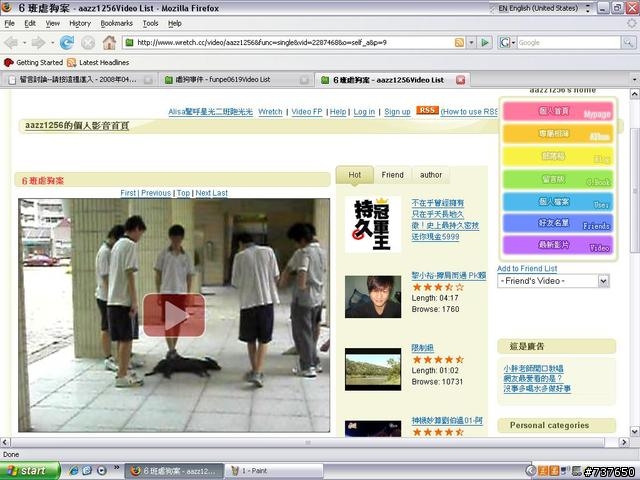
Task: Click the Next video link
Action: tap(203, 193)
